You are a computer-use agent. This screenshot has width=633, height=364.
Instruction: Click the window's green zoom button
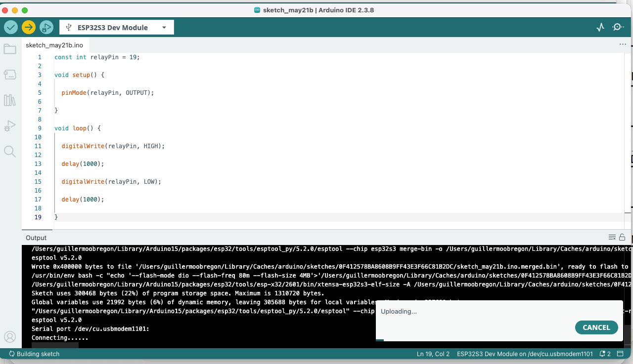click(x=25, y=10)
